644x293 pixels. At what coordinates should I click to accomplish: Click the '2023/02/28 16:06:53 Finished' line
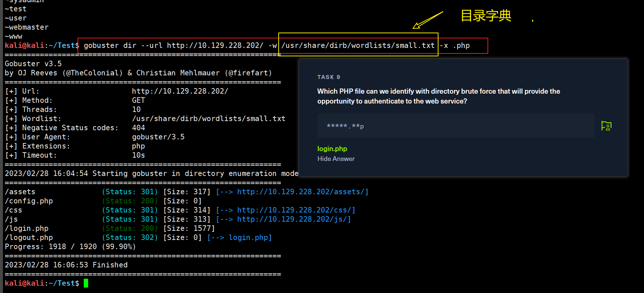(66, 265)
